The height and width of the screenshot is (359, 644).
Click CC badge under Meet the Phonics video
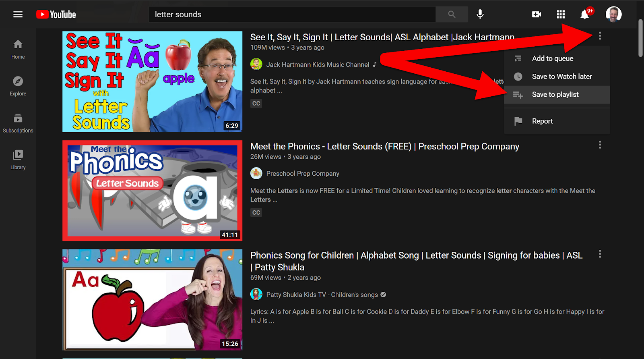(x=256, y=212)
